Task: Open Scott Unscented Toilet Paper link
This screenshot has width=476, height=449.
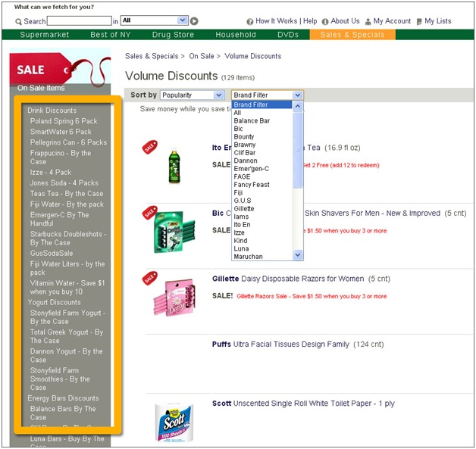Action: [x=303, y=404]
